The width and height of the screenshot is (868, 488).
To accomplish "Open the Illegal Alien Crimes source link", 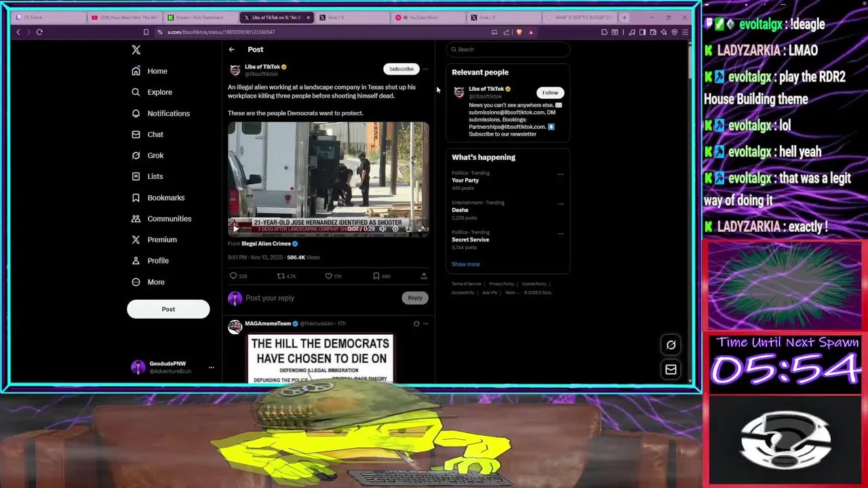I will coord(266,243).
